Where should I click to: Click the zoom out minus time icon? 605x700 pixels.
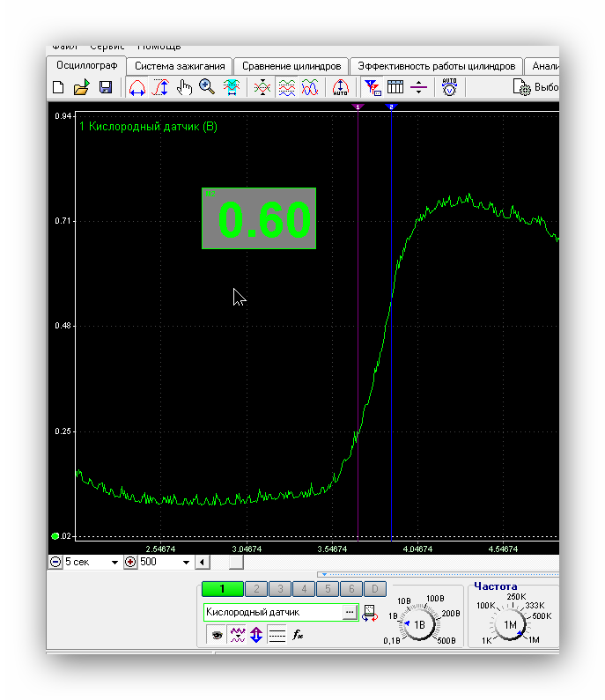tap(55, 562)
